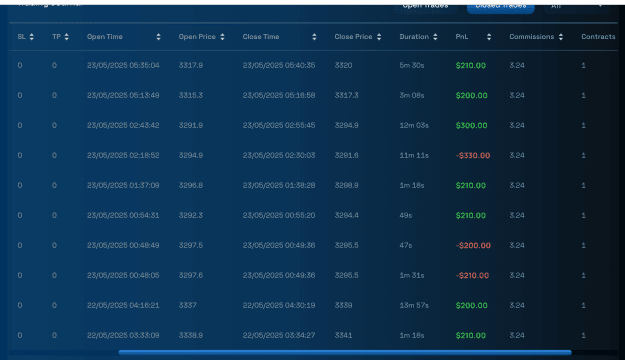Click the Close Price header label
The height and width of the screenshot is (360, 625).
click(353, 37)
